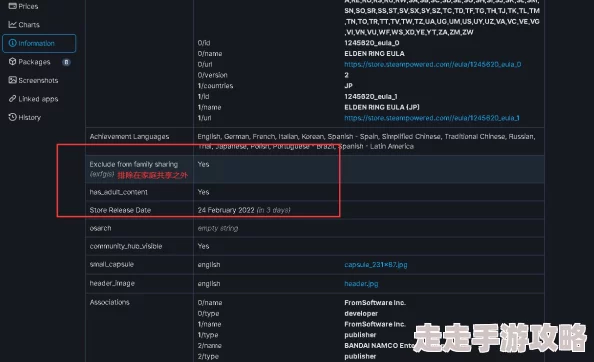Select the 'ELDEN RING EULA (JP)' value

(x=382, y=107)
